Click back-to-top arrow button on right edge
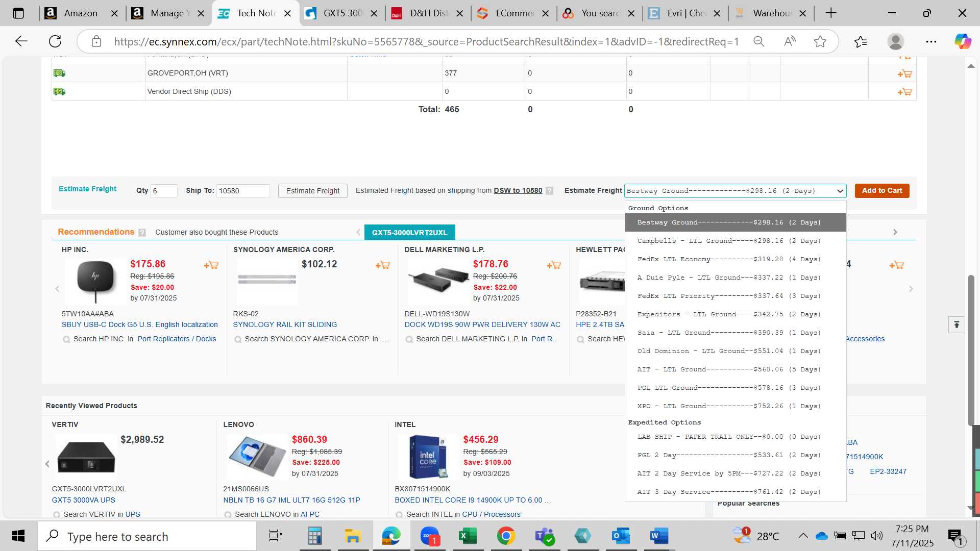This screenshot has width=980, height=551. (x=957, y=324)
